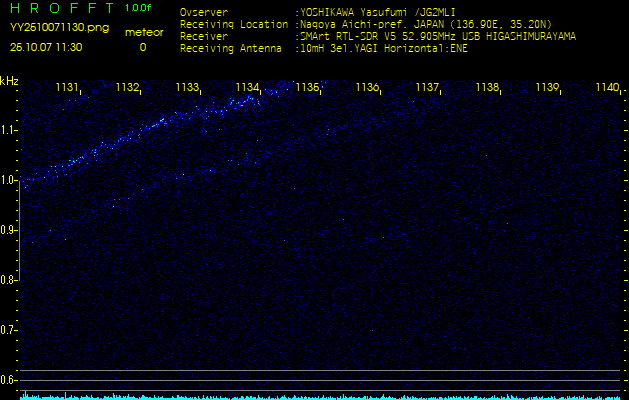Click the 1134 time marker
629x400 pixels.
click(247, 87)
